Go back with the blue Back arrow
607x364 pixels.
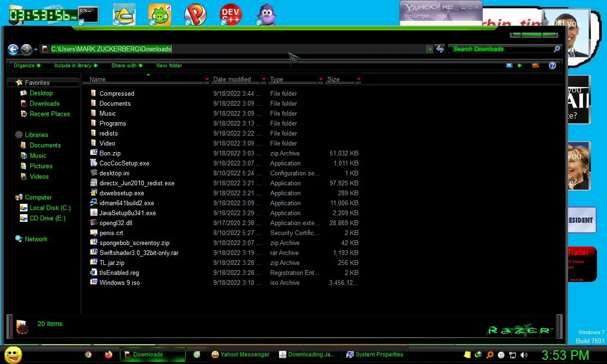click(x=13, y=49)
